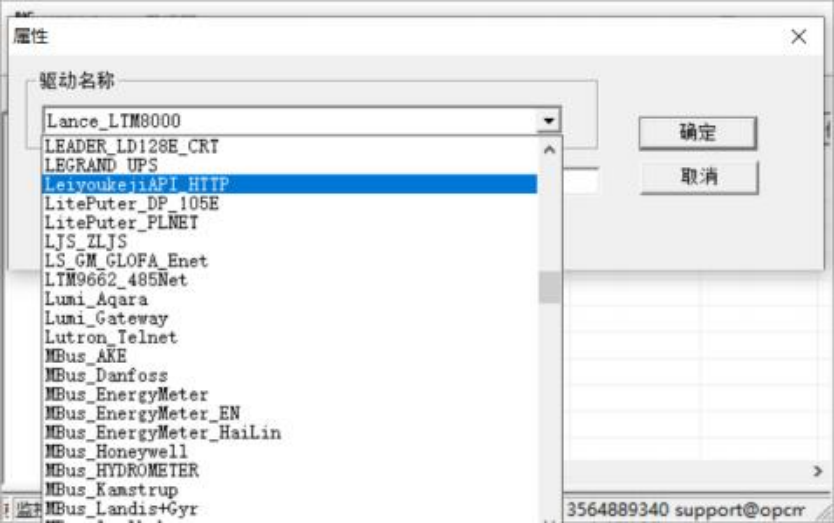This screenshot has height=523, width=834.
Task: Choose LS_GM_GLOFA_Enet driver
Action: pos(290,261)
